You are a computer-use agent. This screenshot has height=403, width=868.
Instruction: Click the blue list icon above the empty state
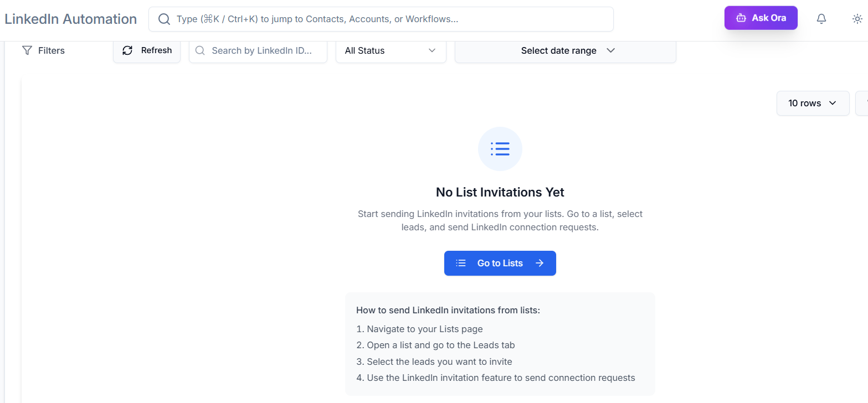coord(500,149)
